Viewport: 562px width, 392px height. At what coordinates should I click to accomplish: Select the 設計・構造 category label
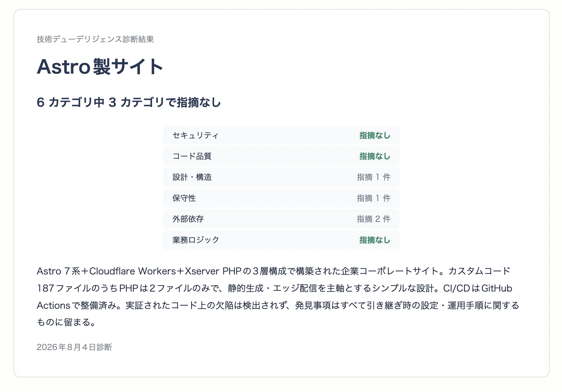click(192, 177)
